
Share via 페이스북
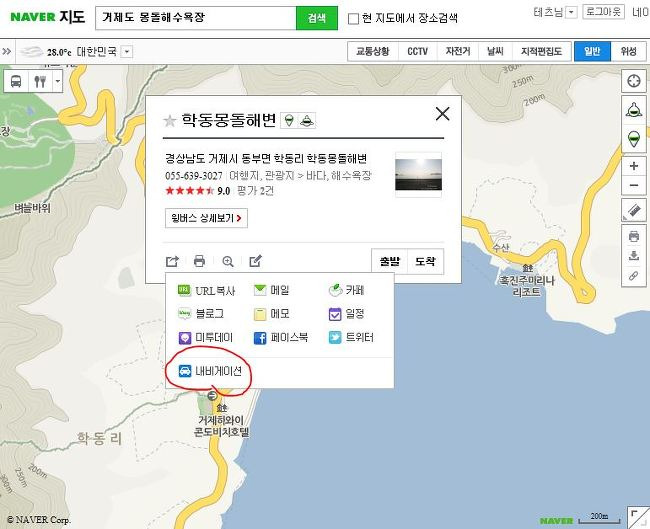(x=281, y=337)
